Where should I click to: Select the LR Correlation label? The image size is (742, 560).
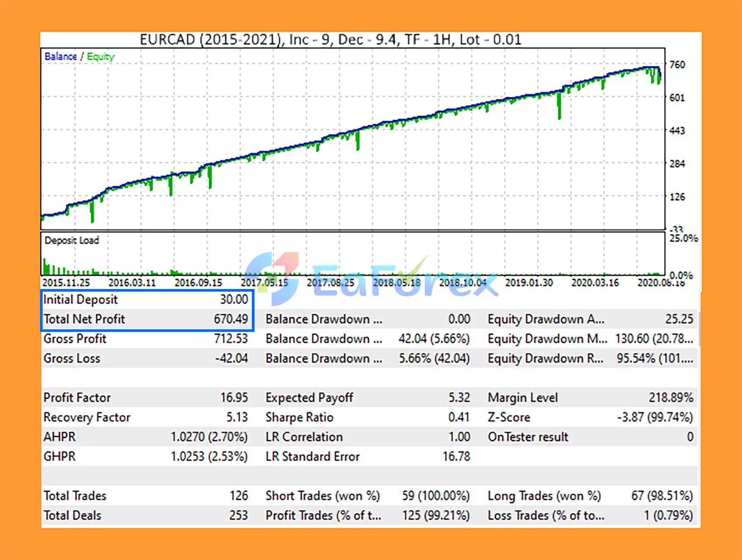click(304, 437)
